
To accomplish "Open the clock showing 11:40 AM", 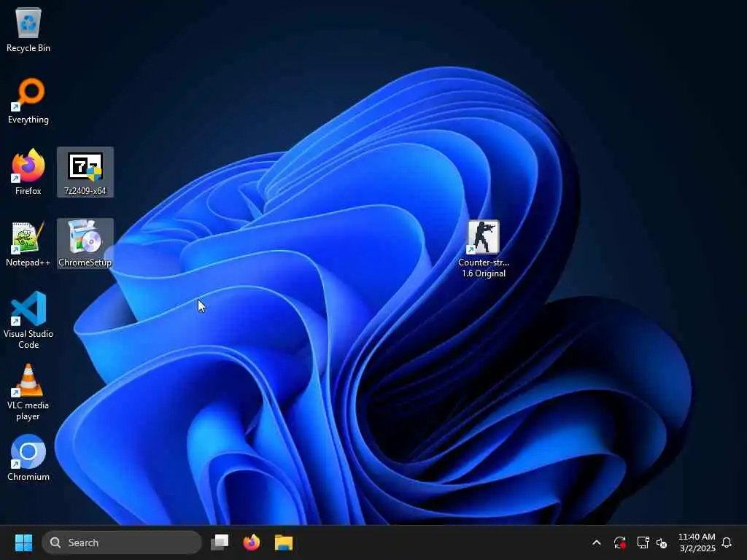I will (697, 542).
